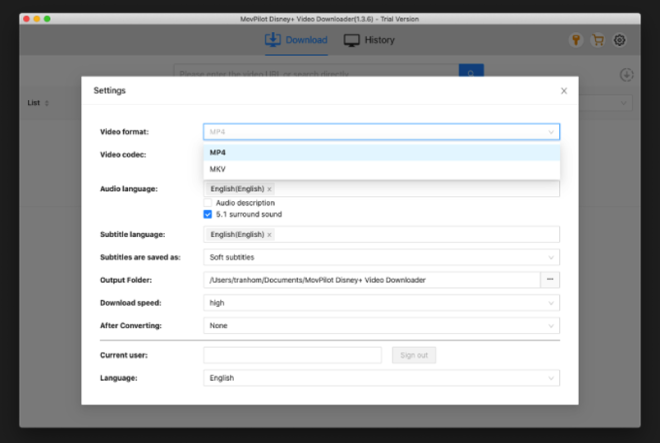660x443 pixels.
Task: Expand the Language dropdown
Action: [381, 378]
